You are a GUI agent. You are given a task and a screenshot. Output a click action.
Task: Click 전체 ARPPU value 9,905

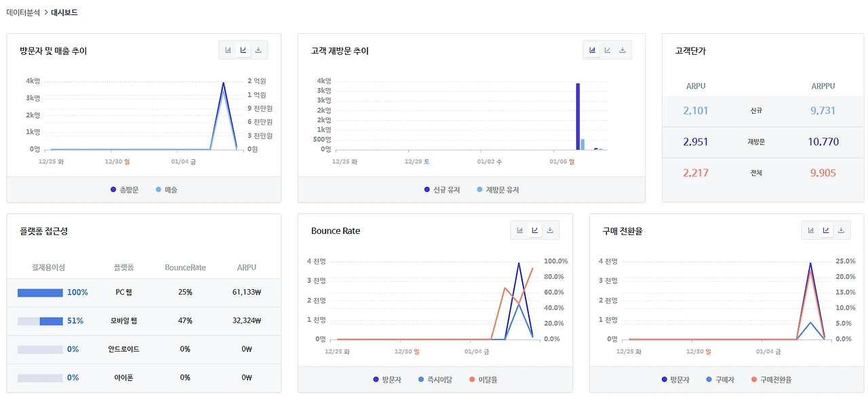point(823,173)
